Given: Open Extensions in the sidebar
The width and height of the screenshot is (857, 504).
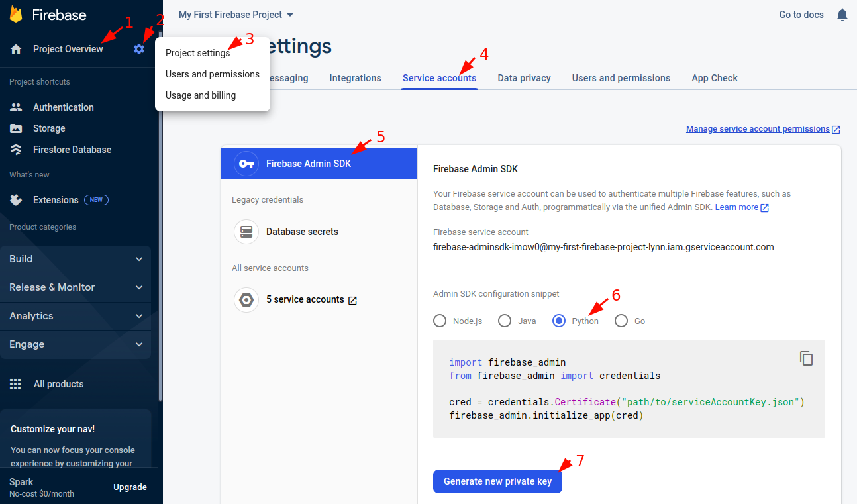Looking at the screenshot, I should [x=56, y=200].
